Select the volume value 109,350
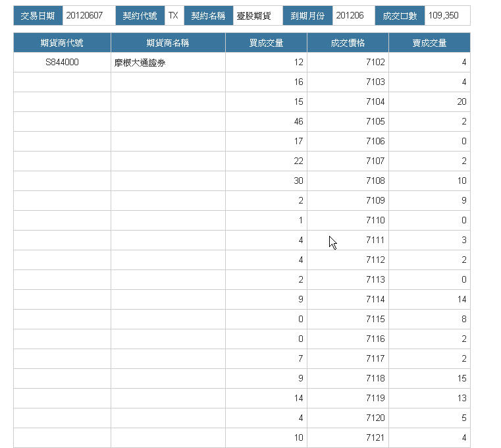The image size is (501, 448). pyautogui.click(x=444, y=15)
